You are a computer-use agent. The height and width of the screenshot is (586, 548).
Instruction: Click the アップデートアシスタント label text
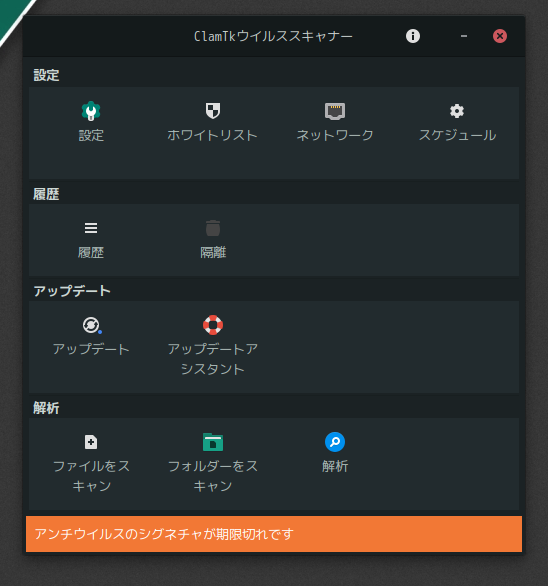[x=213, y=359]
